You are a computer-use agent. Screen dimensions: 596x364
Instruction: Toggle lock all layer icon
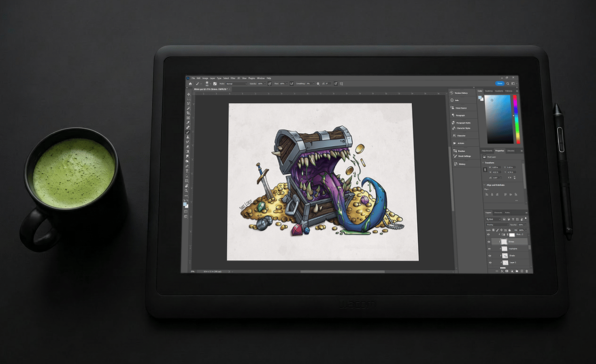[509, 230]
